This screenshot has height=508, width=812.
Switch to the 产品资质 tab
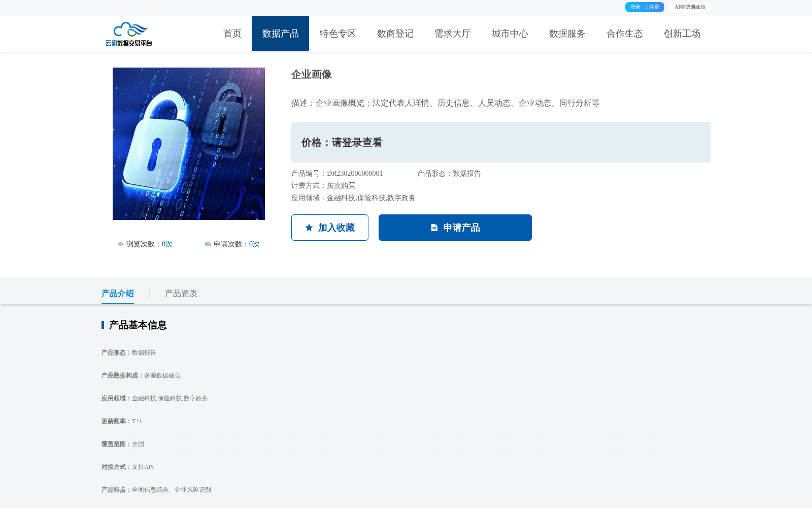[x=181, y=294]
